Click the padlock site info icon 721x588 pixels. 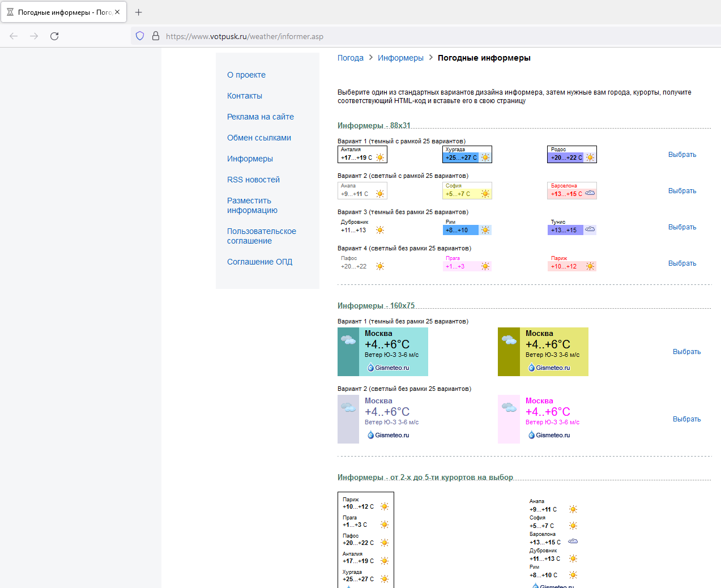(x=156, y=36)
